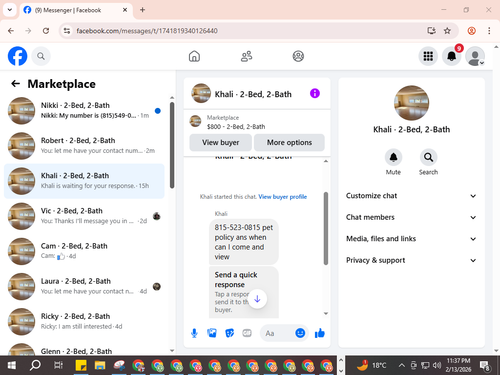Image resolution: width=500 pixels, height=375 pixels.
Task: Open the taskbar volume control
Action: pyautogui.click(x=437, y=366)
